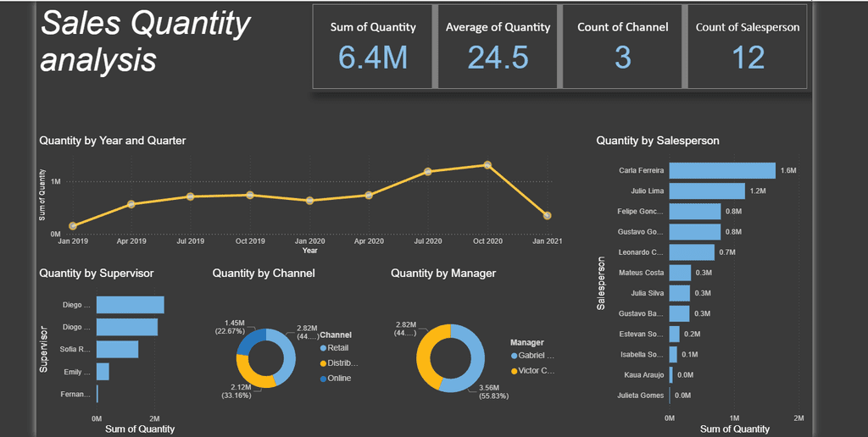Click the Diogo supervisor bar
The width and height of the screenshot is (868, 437).
127,327
